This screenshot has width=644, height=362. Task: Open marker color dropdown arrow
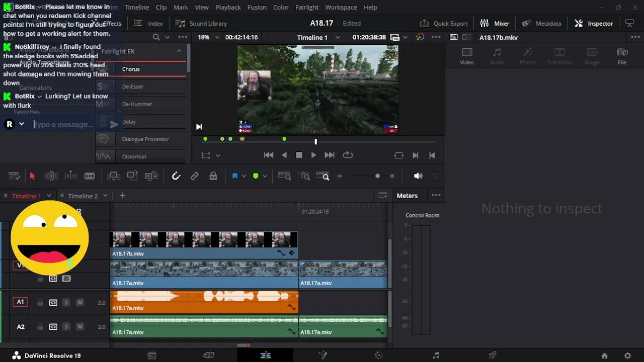click(x=265, y=176)
